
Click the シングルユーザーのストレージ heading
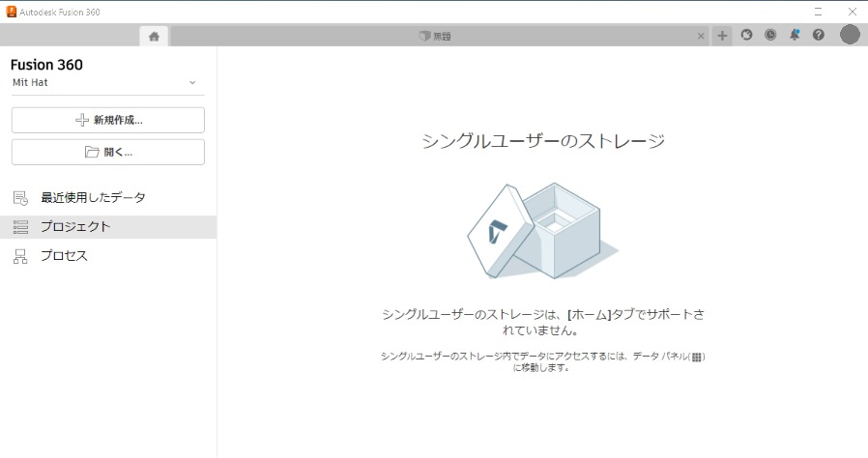tap(543, 141)
